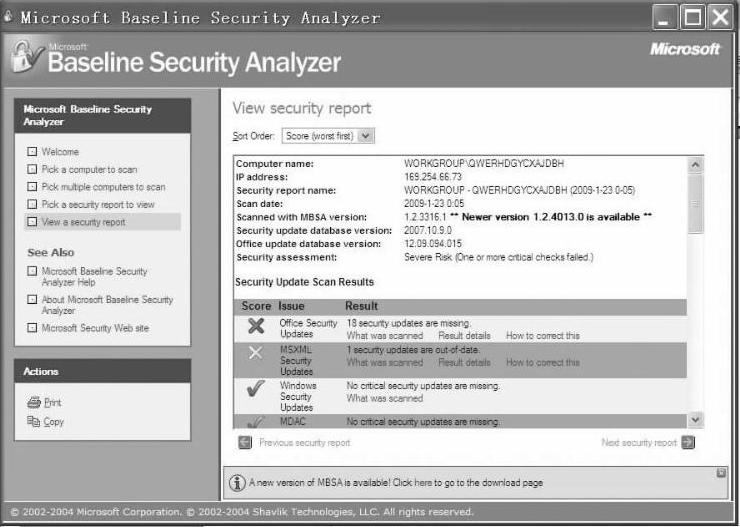The width and height of the screenshot is (740, 527).
Task: Open Microsoft Baseline Security Analyzer Help link
Action: [x=93, y=277]
